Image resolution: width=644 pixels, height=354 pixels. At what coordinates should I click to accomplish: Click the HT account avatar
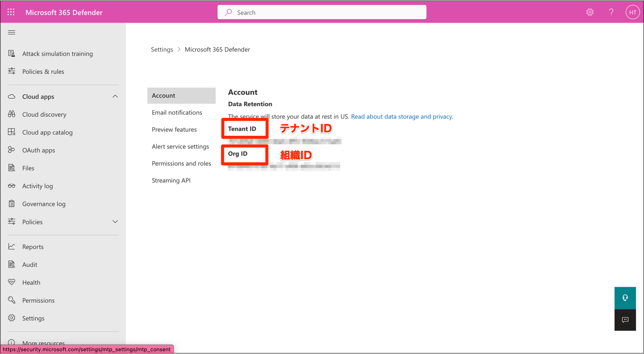click(633, 12)
